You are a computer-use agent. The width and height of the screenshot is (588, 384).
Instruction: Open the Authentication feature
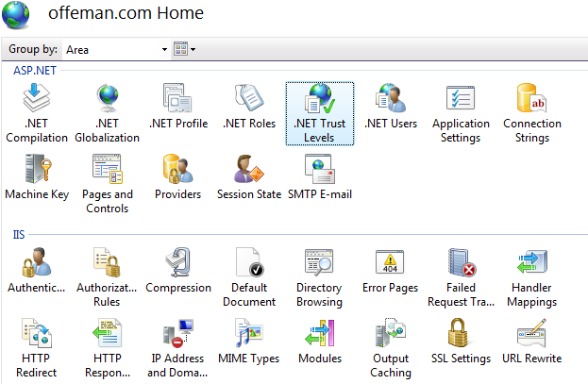click(37, 271)
